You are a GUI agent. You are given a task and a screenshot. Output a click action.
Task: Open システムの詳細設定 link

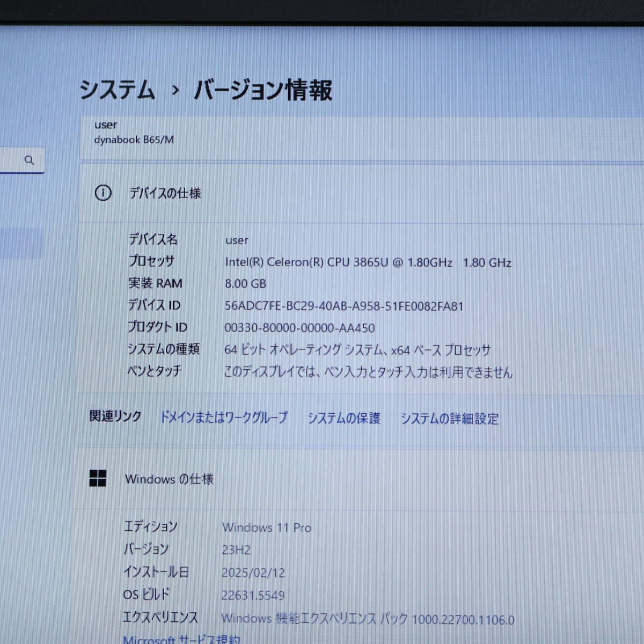(x=450, y=419)
